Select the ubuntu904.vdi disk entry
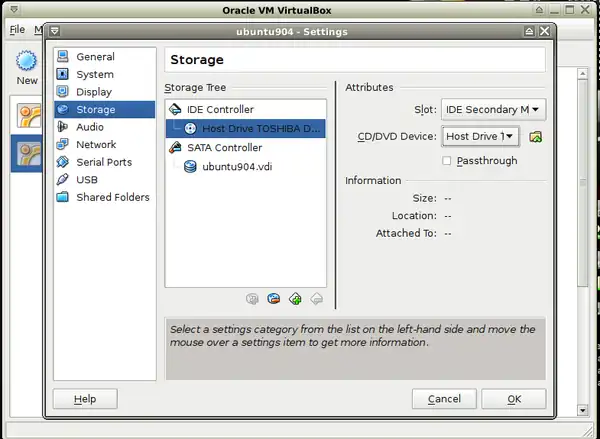The image size is (600, 439). point(237,166)
